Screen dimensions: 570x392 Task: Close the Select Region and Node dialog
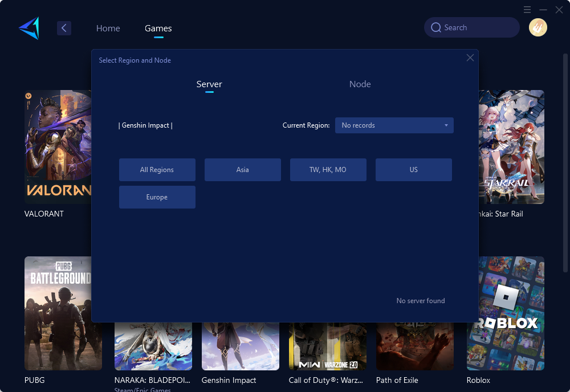[470, 58]
